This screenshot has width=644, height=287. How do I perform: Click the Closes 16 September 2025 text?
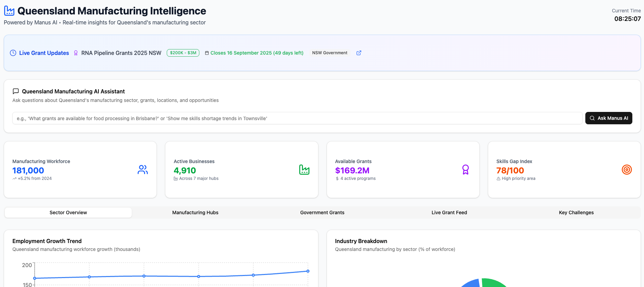click(257, 53)
